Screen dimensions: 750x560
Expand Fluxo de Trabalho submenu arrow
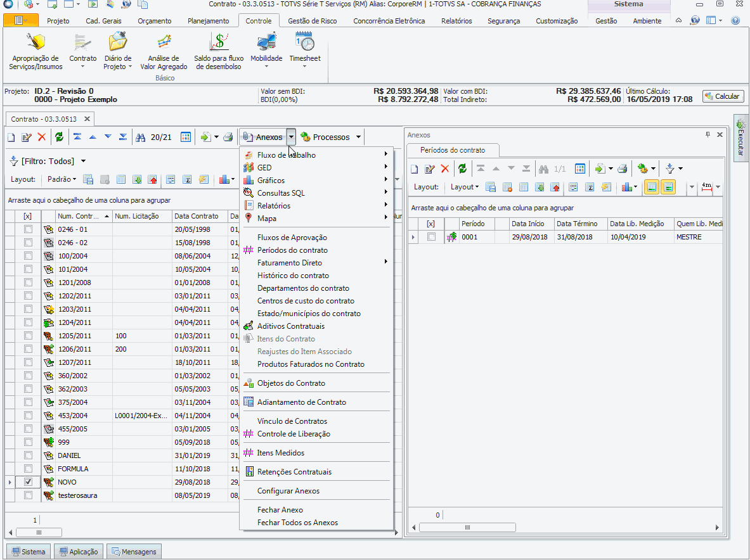(x=385, y=155)
